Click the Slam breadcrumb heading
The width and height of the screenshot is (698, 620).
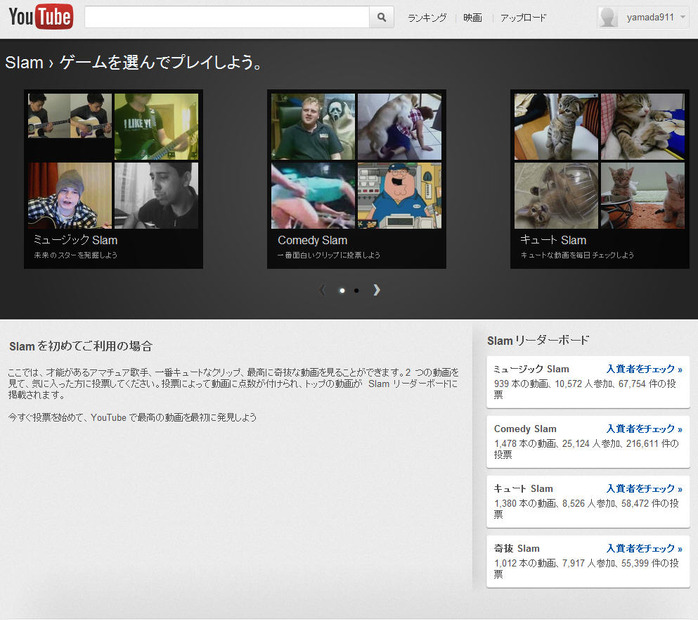[24, 62]
